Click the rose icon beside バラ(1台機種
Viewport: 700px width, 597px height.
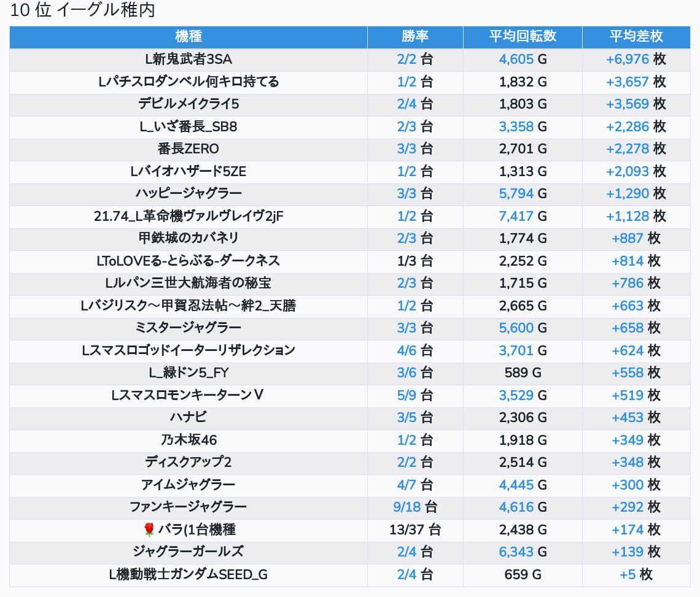[x=149, y=530]
